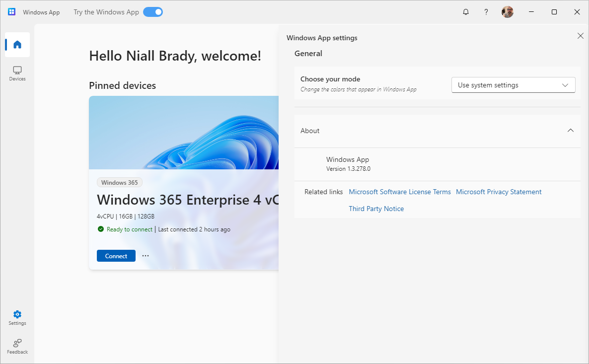Click the Last connected 2 hours ago text
Screen dimensions: 589x364
click(194, 229)
